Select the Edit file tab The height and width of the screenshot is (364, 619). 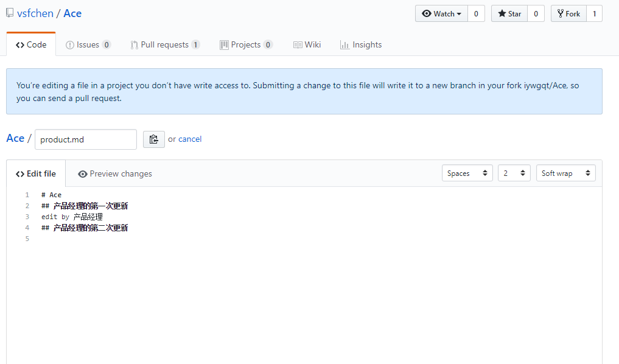click(x=36, y=173)
